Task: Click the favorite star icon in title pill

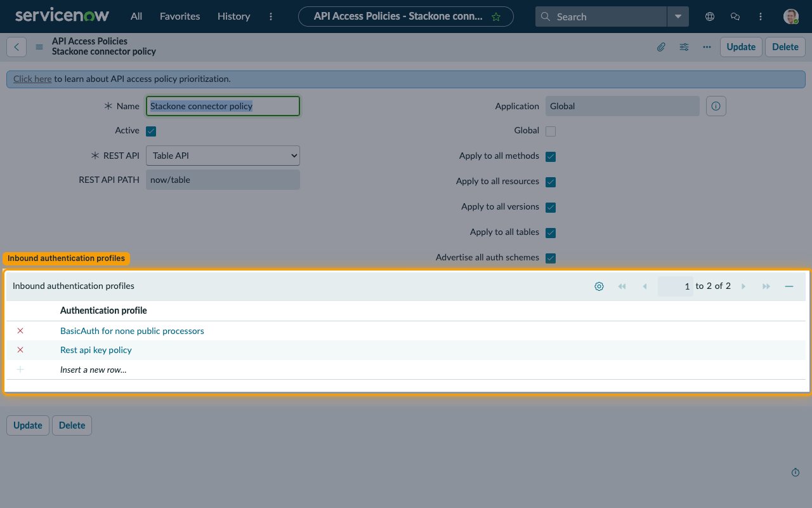Action: (x=496, y=17)
